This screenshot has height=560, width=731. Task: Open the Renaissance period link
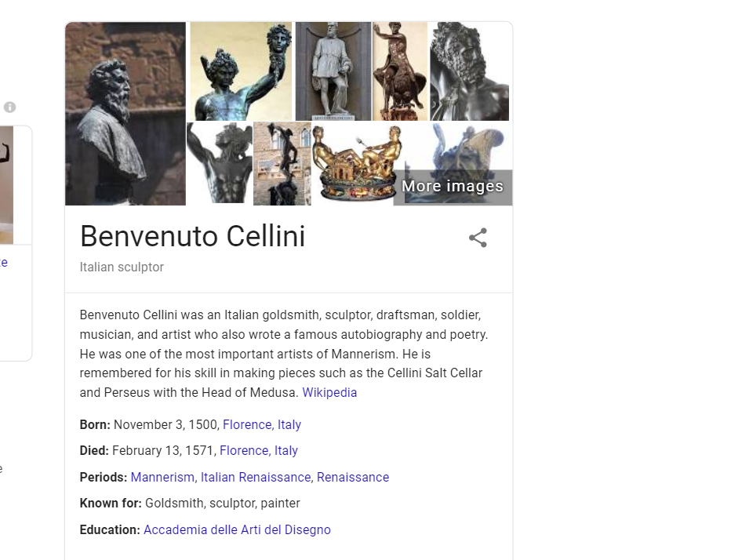click(353, 477)
